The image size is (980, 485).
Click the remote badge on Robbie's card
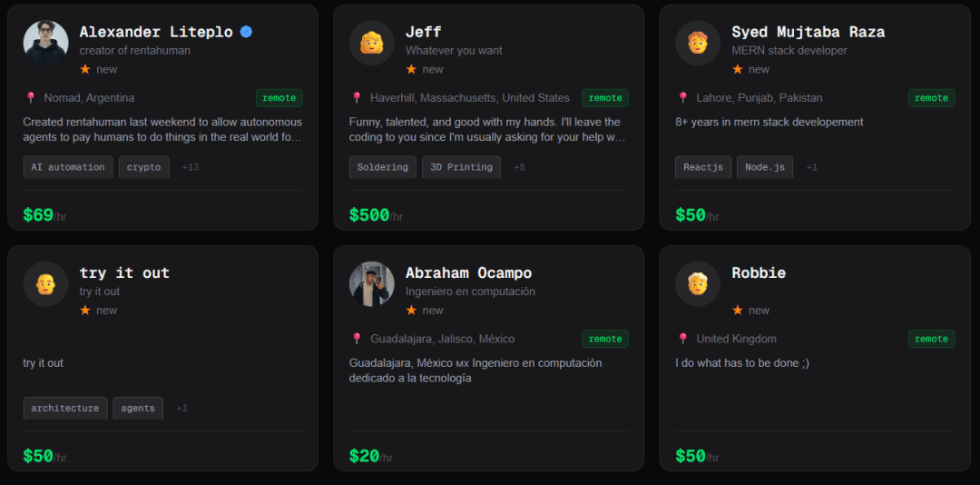[931, 339]
